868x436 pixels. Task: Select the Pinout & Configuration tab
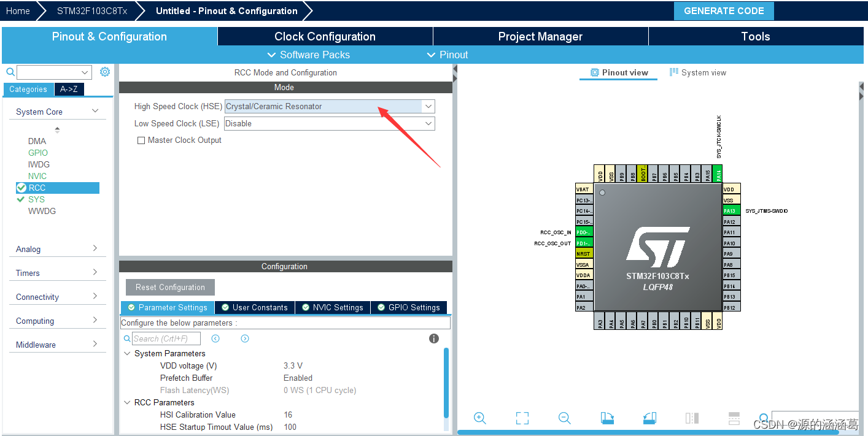tap(109, 36)
